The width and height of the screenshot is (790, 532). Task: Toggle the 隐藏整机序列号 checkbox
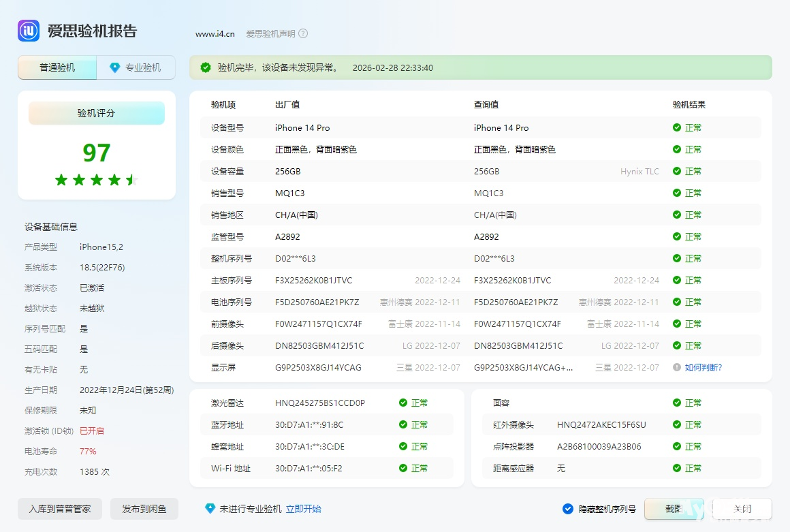click(568, 509)
